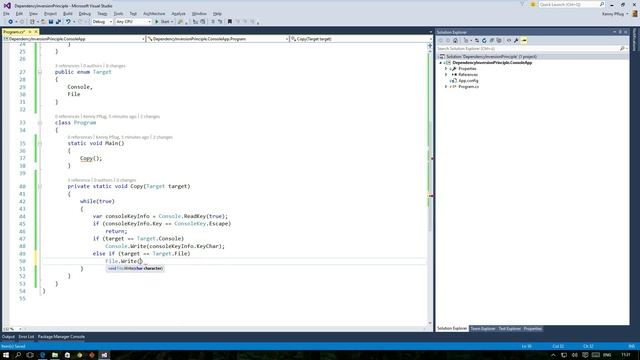Viewport: 640px width, 360px height.
Task: Collapse the Copy method code block
Action: [x=40, y=187]
